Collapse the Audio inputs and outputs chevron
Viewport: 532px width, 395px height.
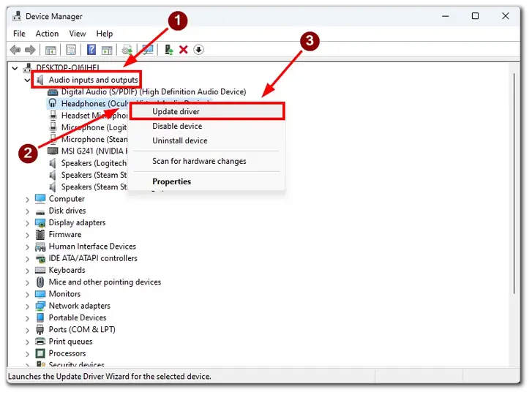[x=27, y=80]
